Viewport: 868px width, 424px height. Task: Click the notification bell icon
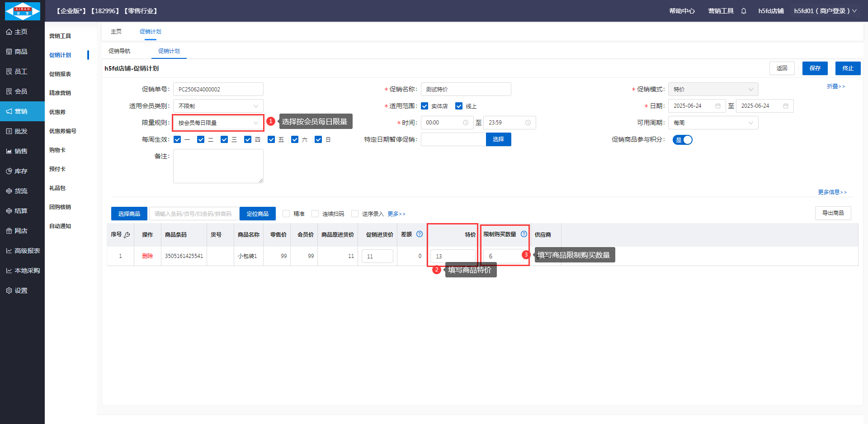coord(744,11)
